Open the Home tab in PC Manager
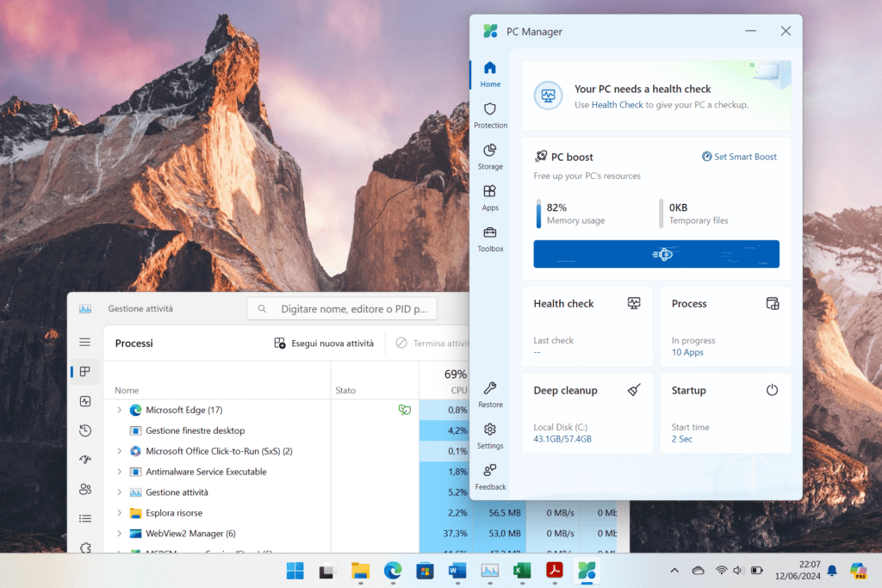Image resolution: width=882 pixels, height=588 pixels. coord(490,74)
